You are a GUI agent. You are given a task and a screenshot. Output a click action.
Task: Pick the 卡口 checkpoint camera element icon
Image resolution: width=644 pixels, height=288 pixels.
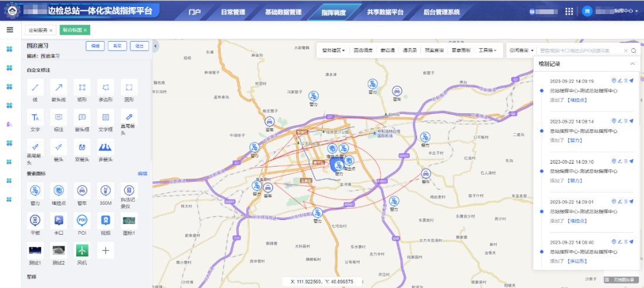coord(59,221)
